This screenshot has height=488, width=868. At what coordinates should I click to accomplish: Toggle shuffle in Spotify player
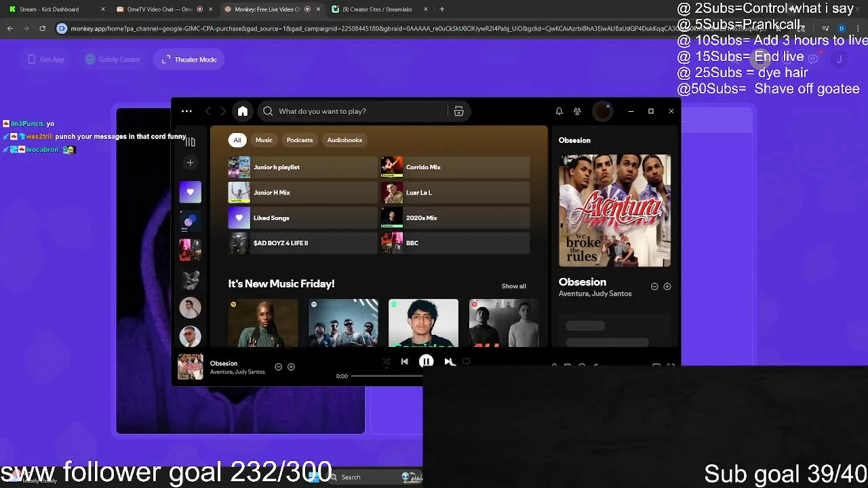pos(386,362)
